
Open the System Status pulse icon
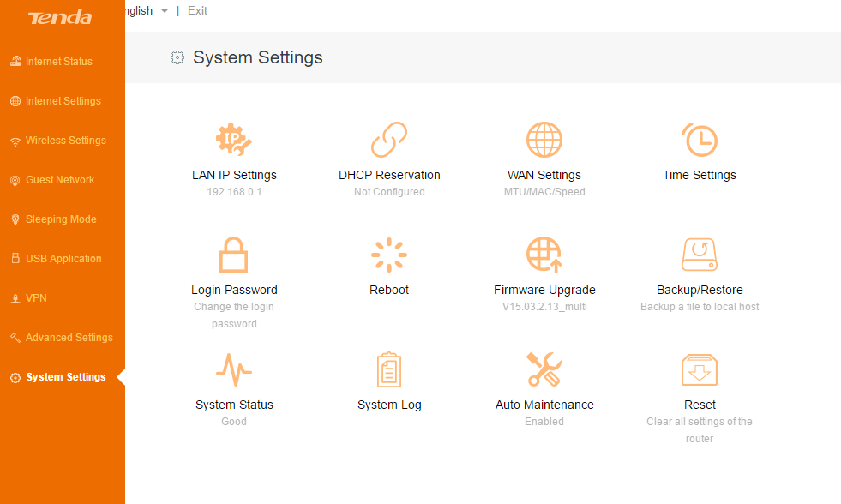click(234, 369)
